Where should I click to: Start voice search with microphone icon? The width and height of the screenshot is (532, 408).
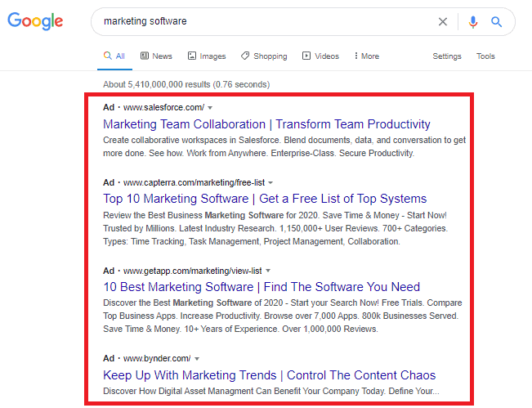pos(472,22)
